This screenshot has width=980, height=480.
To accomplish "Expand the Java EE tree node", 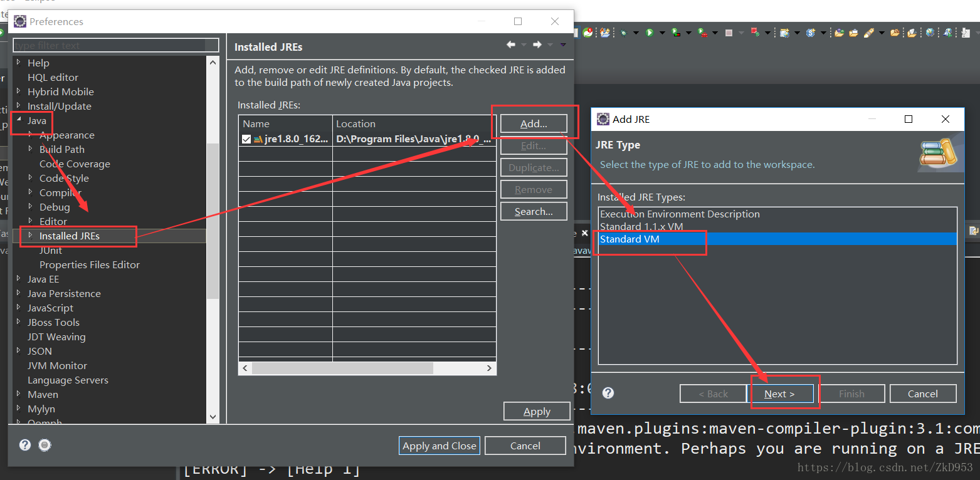I will pyautogui.click(x=18, y=279).
